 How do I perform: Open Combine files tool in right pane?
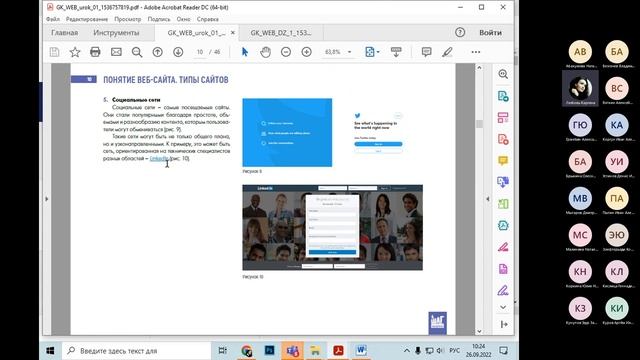click(503, 182)
